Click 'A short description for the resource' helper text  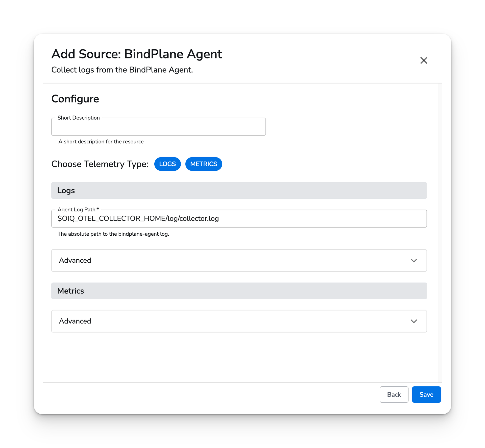coord(101,142)
